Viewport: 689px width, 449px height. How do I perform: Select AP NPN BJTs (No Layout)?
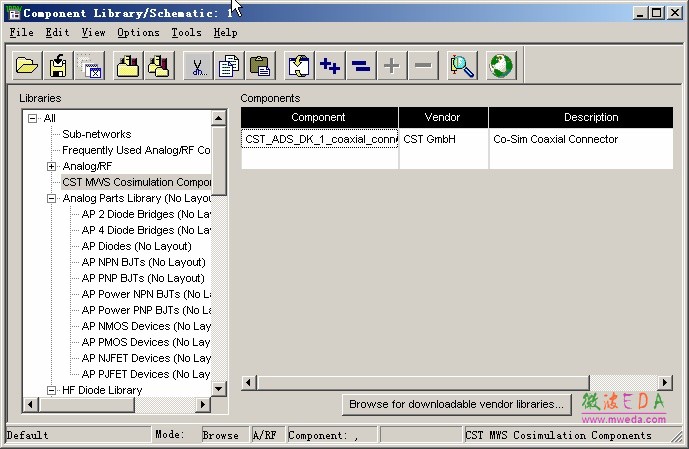point(144,262)
